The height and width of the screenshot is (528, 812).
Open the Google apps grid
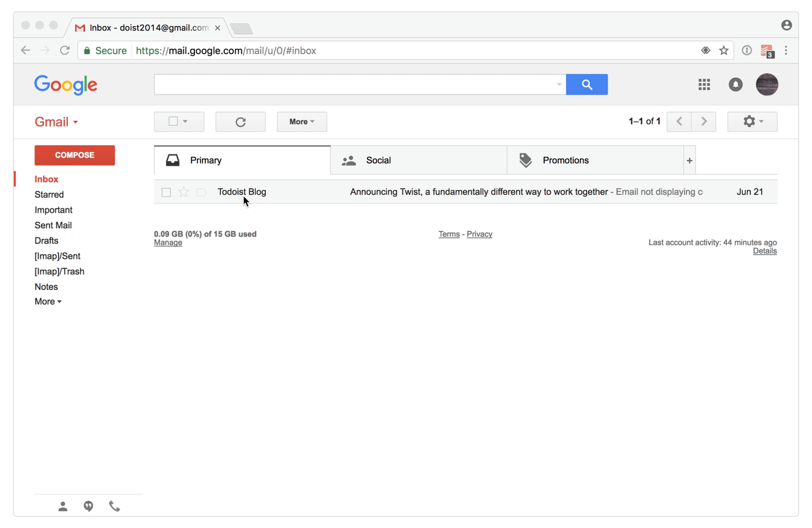(x=704, y=84)
